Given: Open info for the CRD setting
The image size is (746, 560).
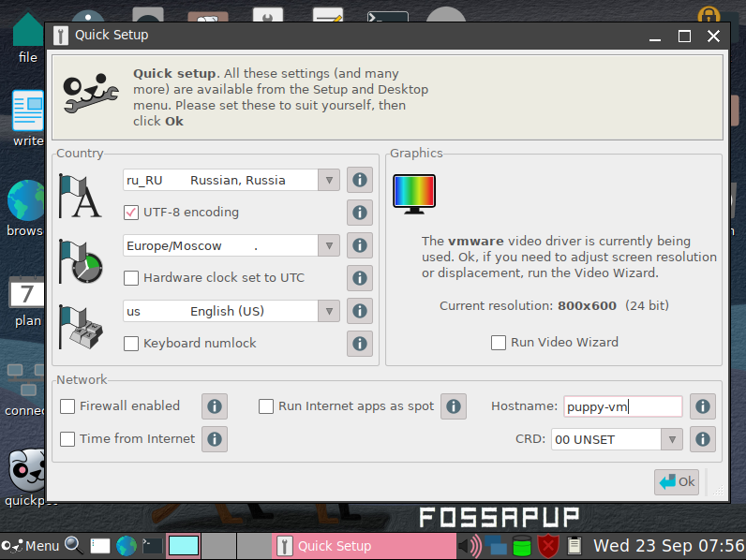Looking at the screenshot, I should tap(703, 439).
